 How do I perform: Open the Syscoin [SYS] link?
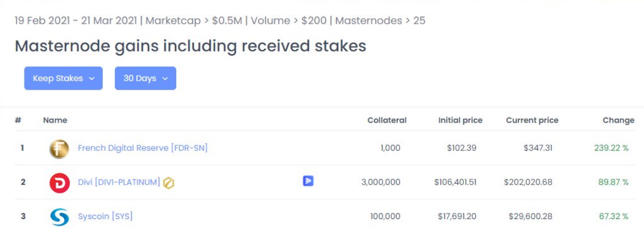coord(105,216)
